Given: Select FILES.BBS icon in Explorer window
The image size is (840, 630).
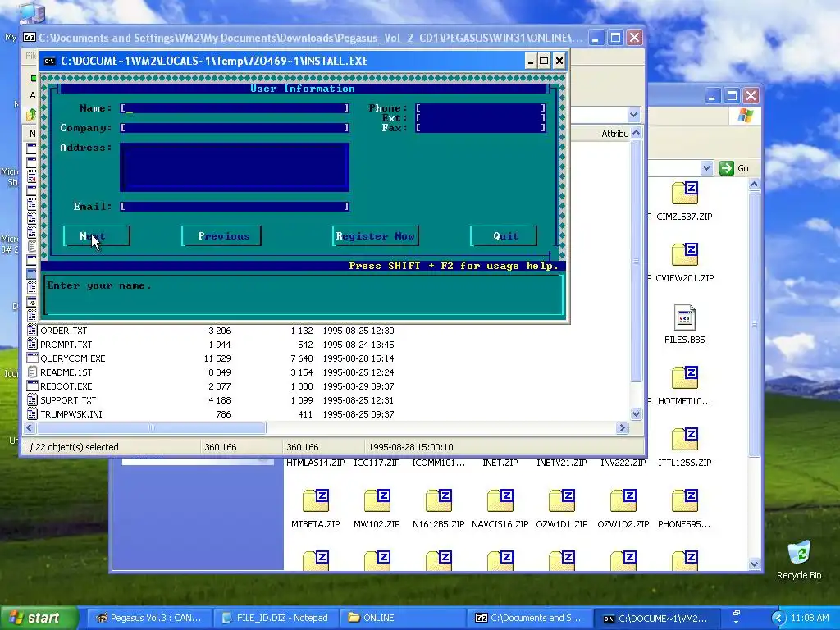Looking at the screenshot, I should pyautogui.click(x=685, y=317).
